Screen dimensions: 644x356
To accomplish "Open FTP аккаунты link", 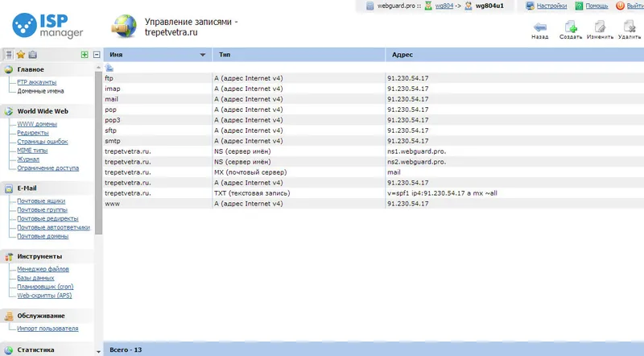I will pyautogui.click(x=37, y=82).
